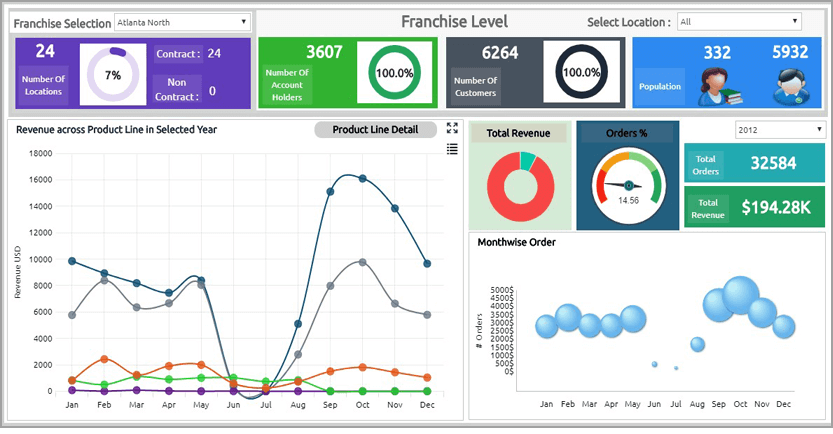Click the October bubble in Monthwise Order
Image resolution: width=833 pixels, height=434 pixels.
coord(741,295)
